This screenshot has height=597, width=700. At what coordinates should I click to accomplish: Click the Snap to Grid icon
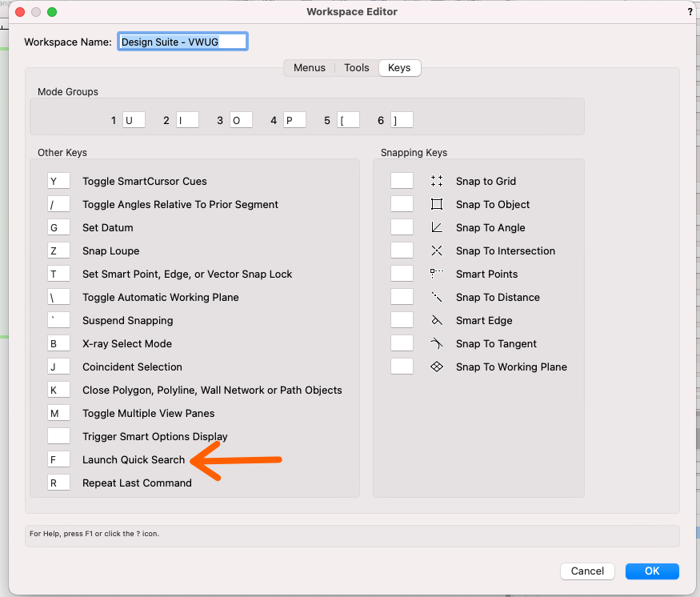(437, 181)
